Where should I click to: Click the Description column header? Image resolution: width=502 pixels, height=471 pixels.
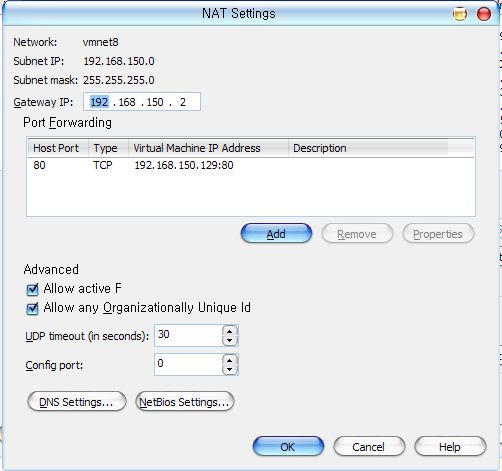(368, 148)
